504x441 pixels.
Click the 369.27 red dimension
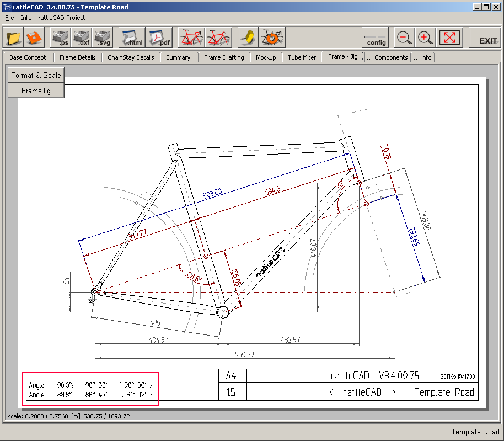click(137, 234)
